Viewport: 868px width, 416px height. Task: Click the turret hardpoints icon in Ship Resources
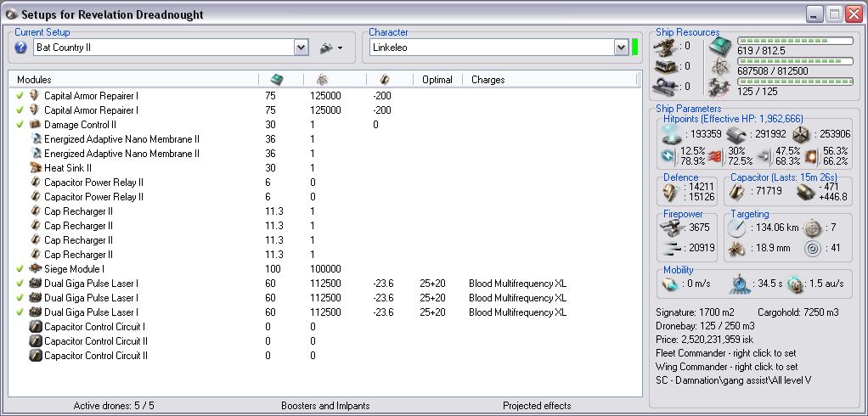click(664, 46)
